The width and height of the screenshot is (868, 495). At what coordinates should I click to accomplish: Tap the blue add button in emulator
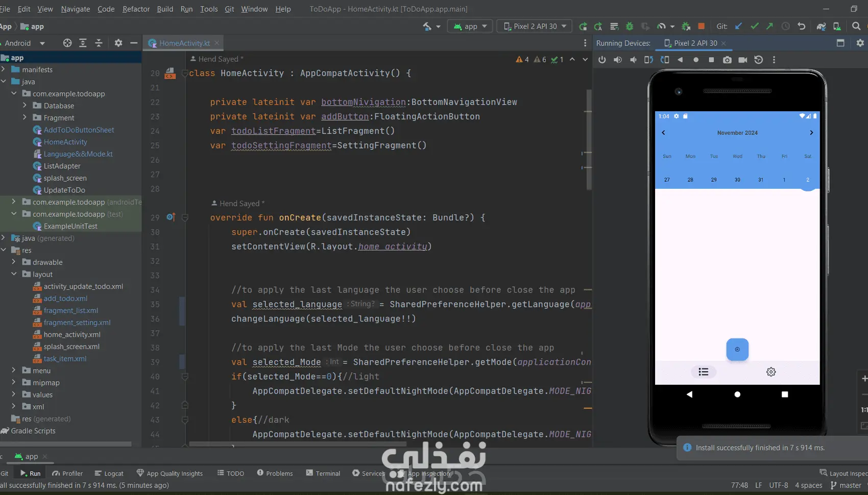(x=737, y=350)
